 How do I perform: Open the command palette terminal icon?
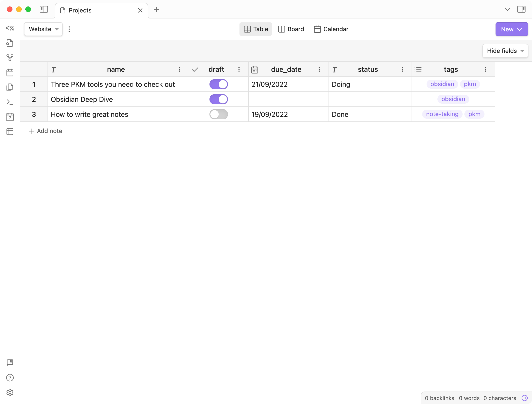[x=10, y=102]
